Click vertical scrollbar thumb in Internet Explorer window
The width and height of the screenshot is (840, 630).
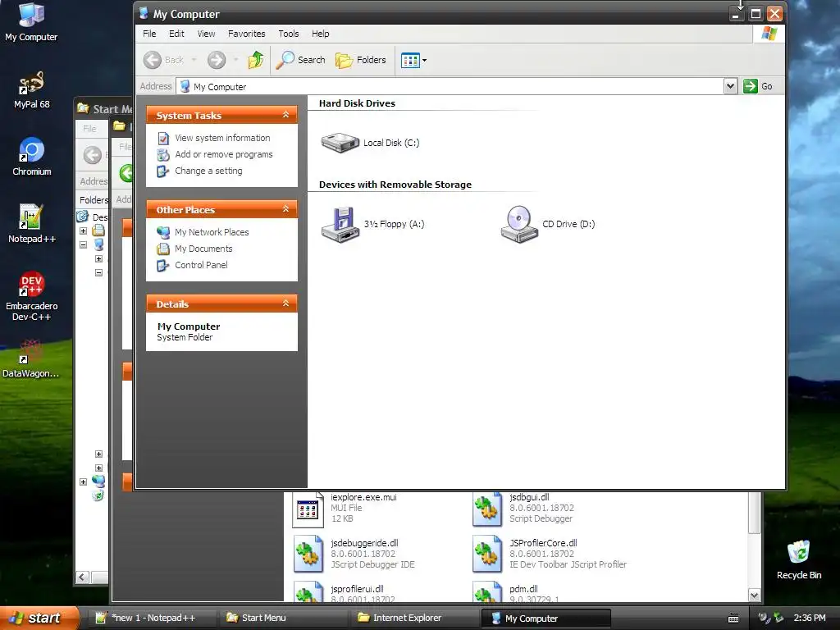pos(755,514)
